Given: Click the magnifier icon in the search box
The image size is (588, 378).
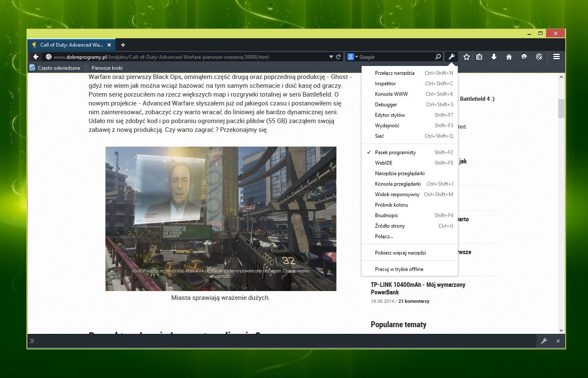Looking at the screenshot, I should click(438, 57).
